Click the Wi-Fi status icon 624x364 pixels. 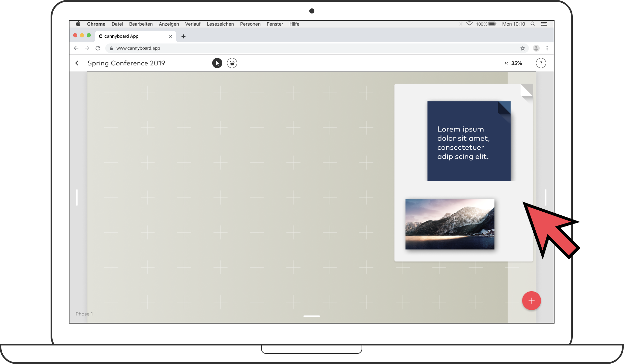tap(470, 24)
